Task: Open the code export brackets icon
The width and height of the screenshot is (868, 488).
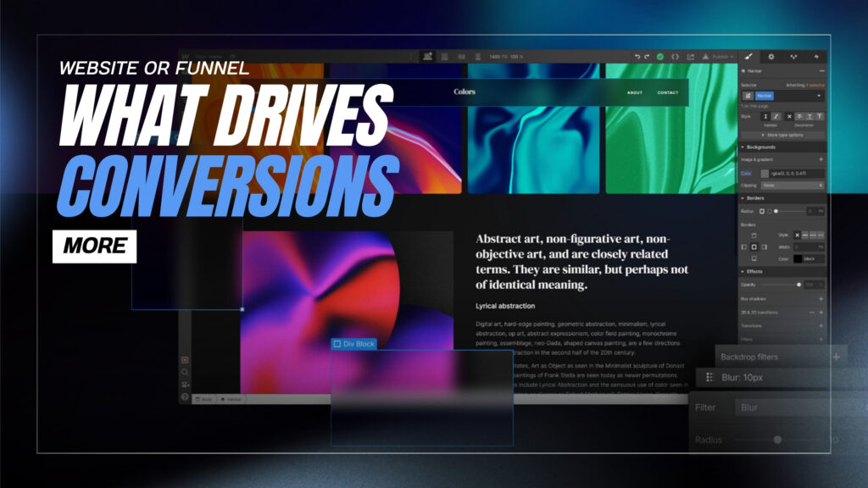Action: pyautogui.click(x=676, y=57)
